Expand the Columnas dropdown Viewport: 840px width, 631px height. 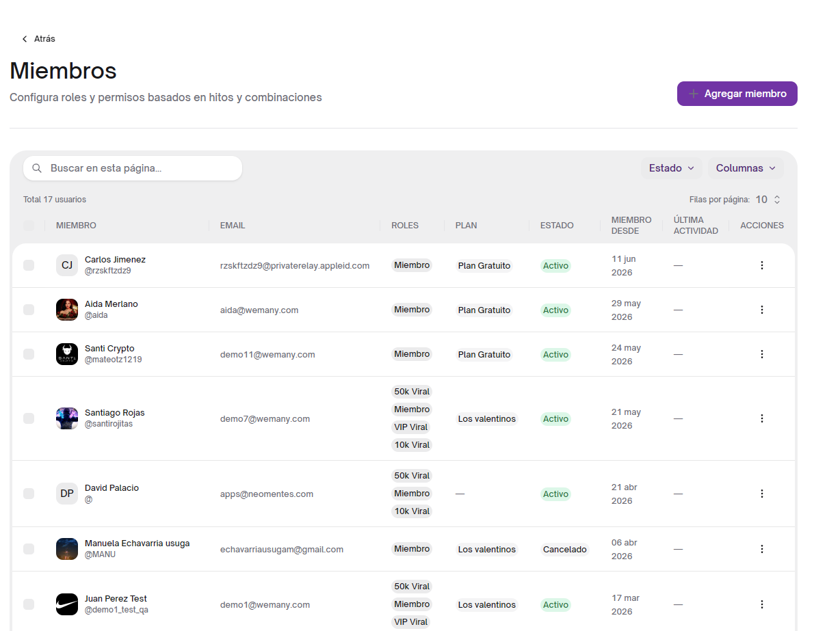point(746,168)
